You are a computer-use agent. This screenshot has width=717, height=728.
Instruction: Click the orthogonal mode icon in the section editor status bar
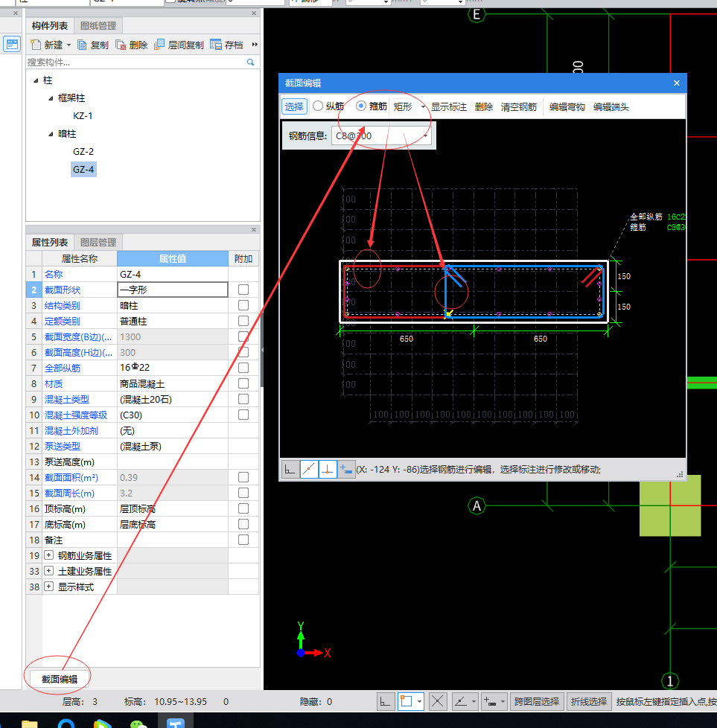[x=290, y=470]
